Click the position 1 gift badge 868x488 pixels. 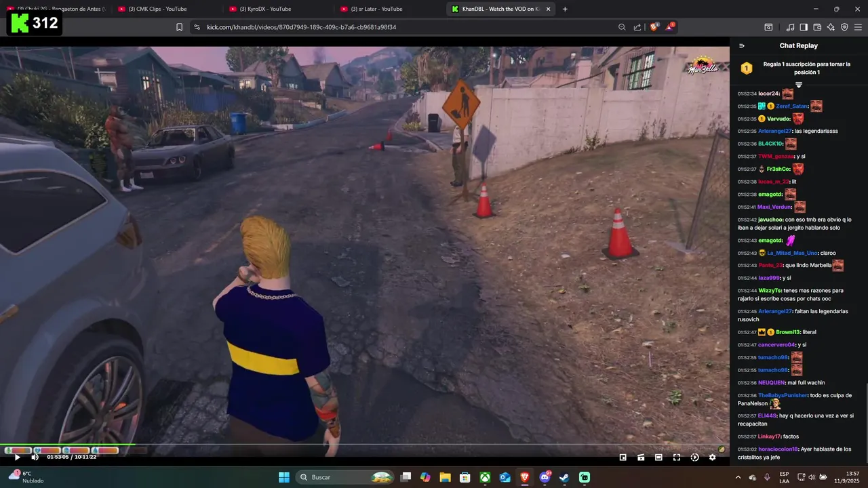click(x=747, y=68)
